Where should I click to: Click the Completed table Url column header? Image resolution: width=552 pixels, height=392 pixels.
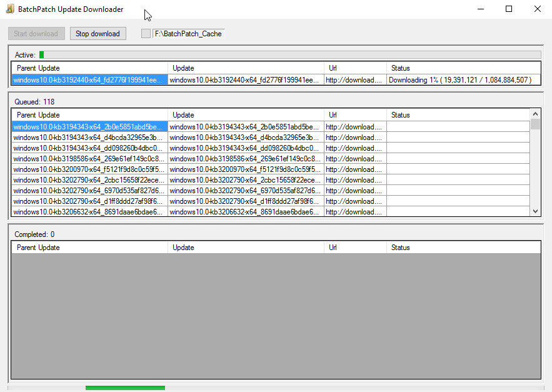point(355,248)
